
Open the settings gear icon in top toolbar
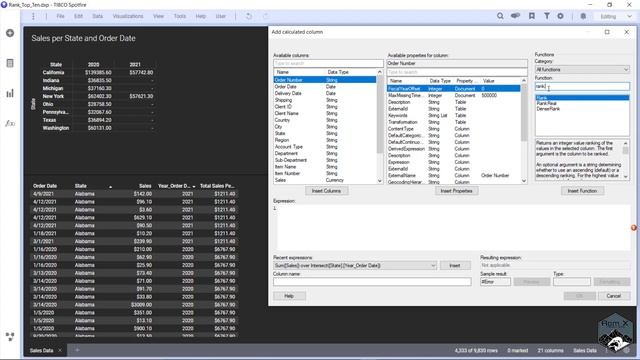(x=560, y=16)
